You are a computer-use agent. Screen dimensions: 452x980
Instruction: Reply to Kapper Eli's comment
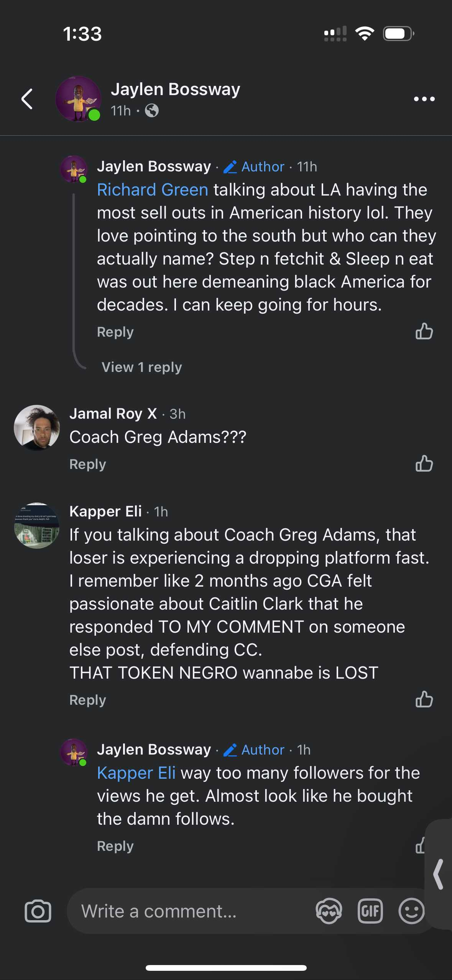tap(87, 700)
